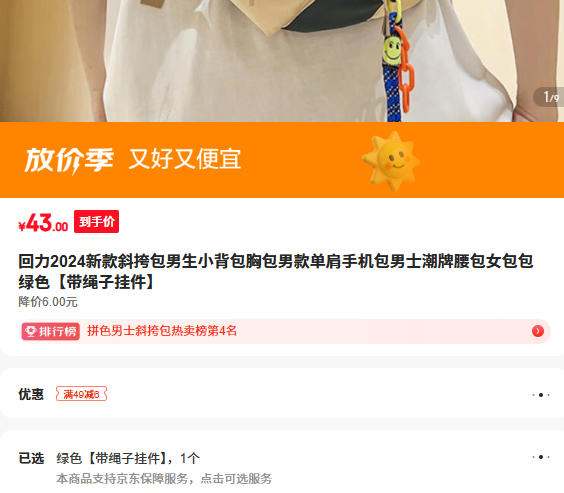Tap the product title 回力2024新款斜挎包

(x=276, y=271)
